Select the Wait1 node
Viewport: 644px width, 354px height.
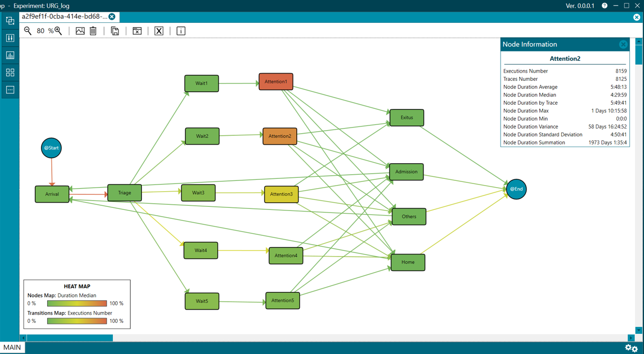tap(201, 83)
